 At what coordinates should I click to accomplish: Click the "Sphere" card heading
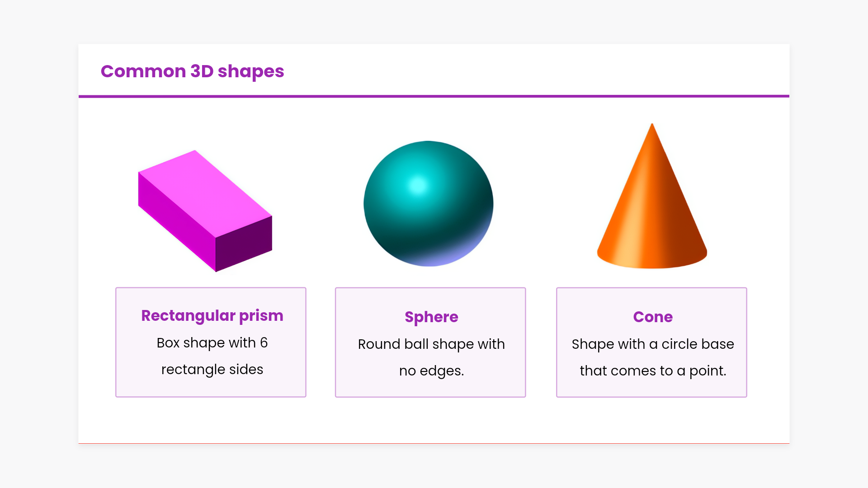(x=431, y=317)
